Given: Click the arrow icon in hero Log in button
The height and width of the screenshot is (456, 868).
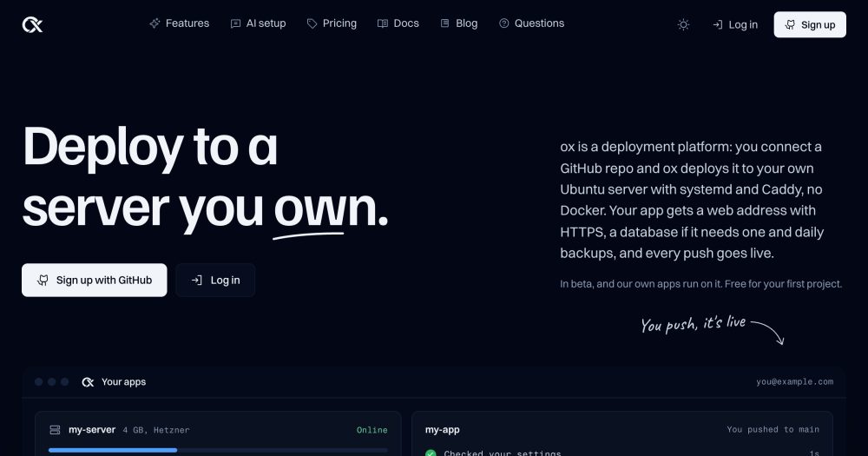Looking at the screenshot, I should click(x=196, y=281).
